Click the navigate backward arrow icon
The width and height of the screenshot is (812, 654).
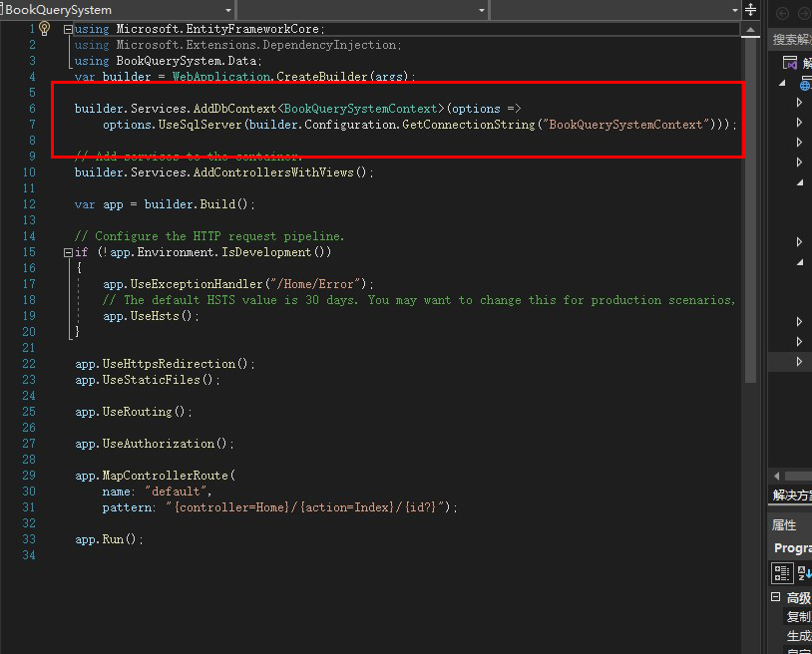[x=782, y=13]
